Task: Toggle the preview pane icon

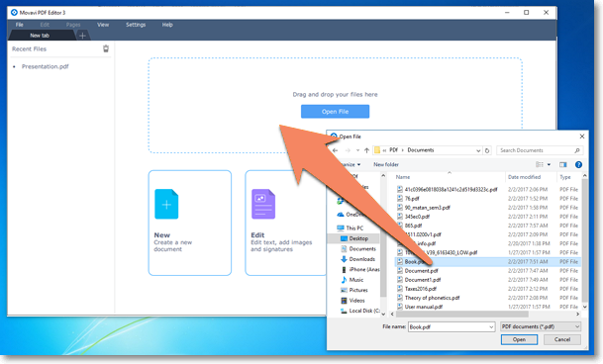Action: [563, 164]
